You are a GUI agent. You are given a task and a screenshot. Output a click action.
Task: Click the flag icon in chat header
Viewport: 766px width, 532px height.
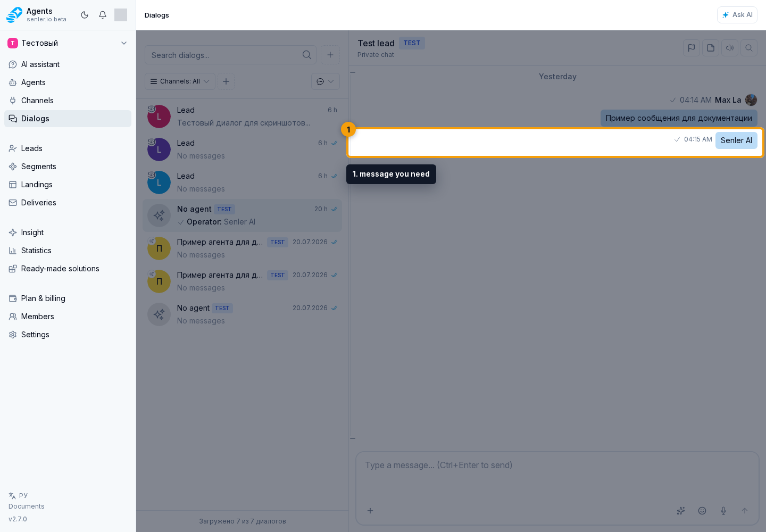point(692,48)
